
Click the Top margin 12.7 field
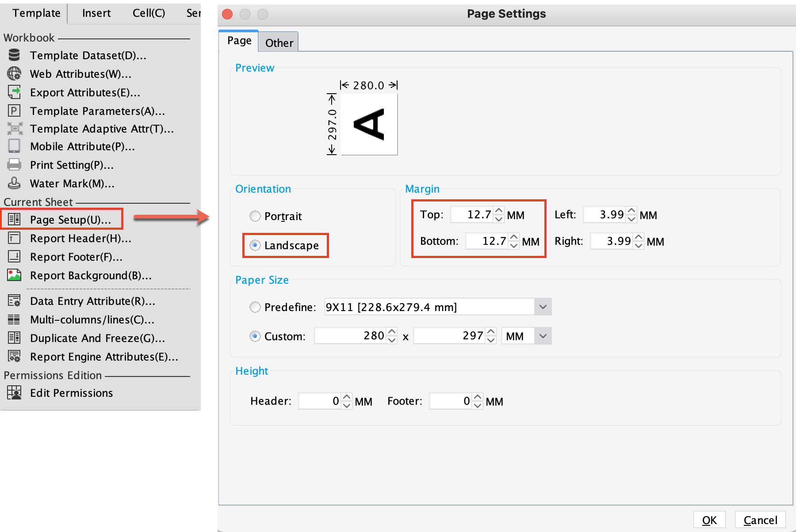click(472, 214)
